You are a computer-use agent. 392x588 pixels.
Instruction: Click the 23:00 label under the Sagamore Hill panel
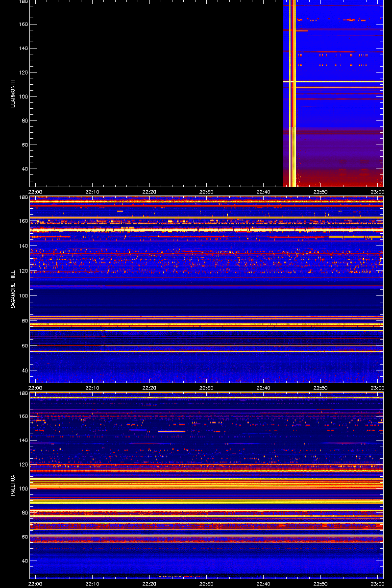377,388
